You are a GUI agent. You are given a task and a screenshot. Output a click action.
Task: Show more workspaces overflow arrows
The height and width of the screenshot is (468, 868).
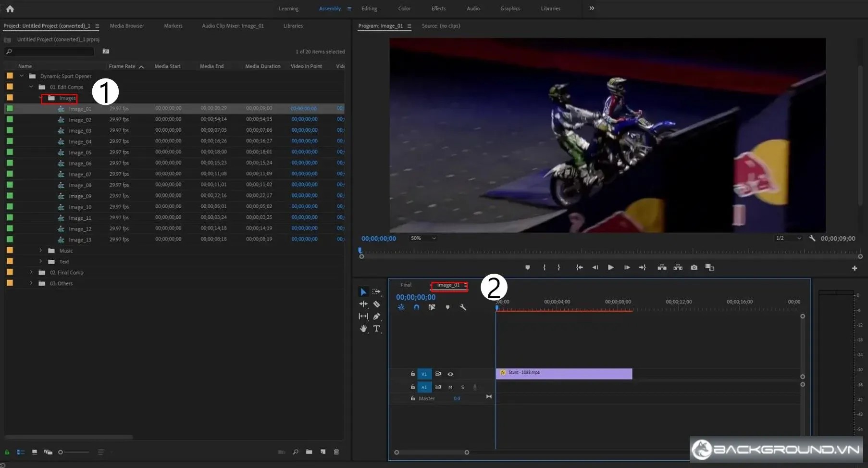pyautogui.click(x=592, y=8)
